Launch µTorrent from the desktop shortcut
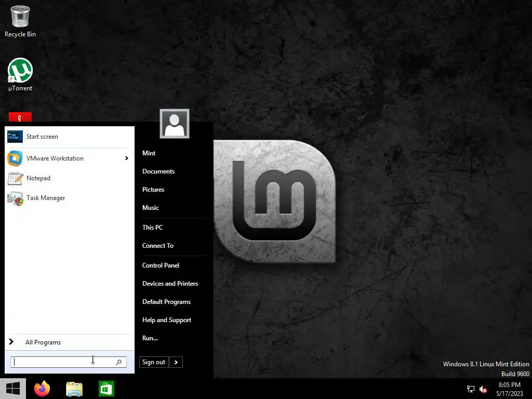This screenshot has width=532, height=399. [x=20, y=75]
